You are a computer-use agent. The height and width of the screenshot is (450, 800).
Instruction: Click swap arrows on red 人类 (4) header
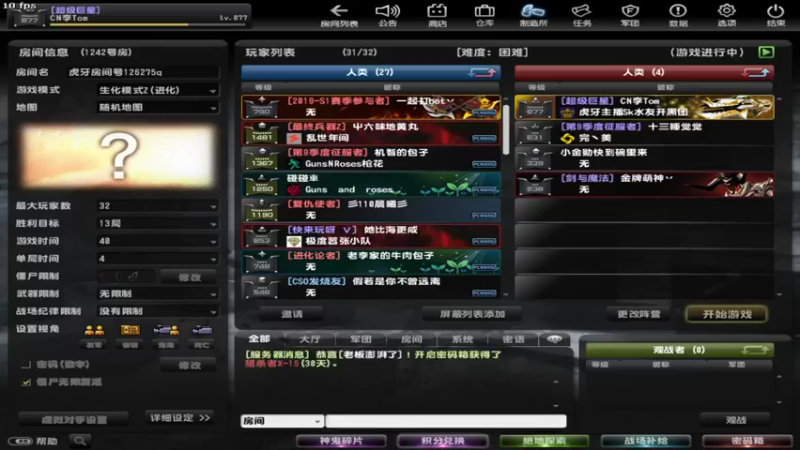click(x=756, y=72)
